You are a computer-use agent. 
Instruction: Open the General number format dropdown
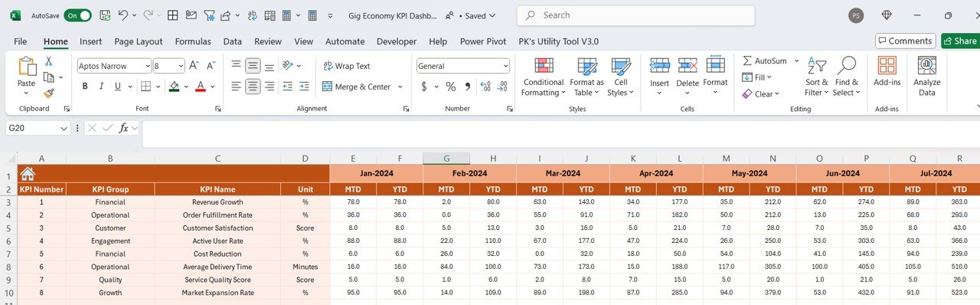(505, 66)
